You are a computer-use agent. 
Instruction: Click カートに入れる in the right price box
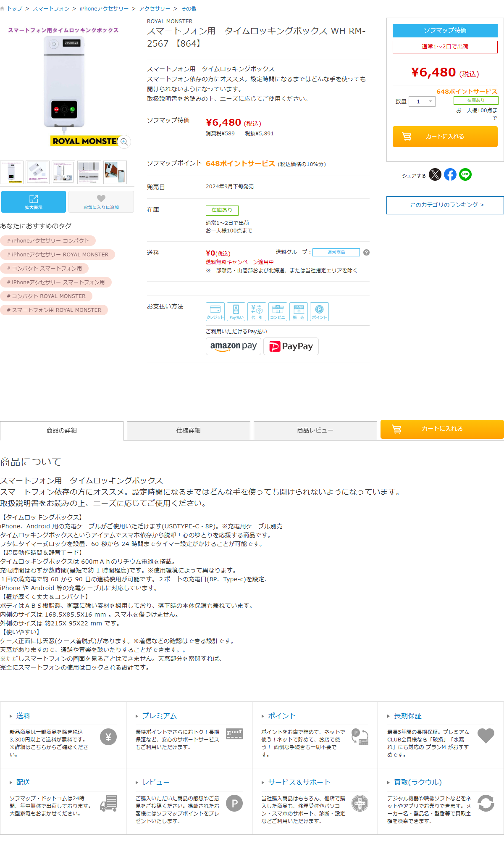(445, 137)
